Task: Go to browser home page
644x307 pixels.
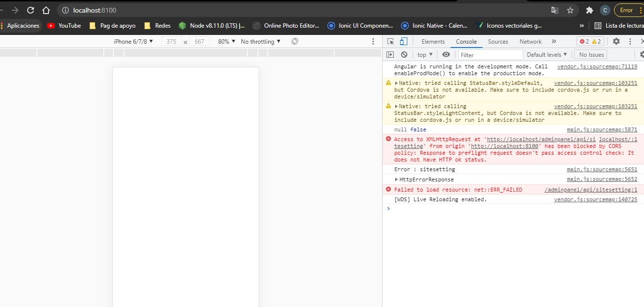Action: tap(46, 10)
